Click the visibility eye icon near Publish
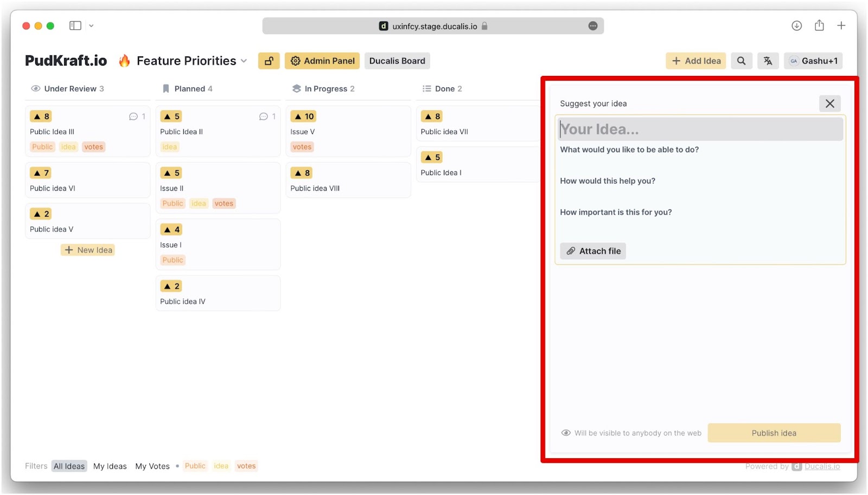 566,433
